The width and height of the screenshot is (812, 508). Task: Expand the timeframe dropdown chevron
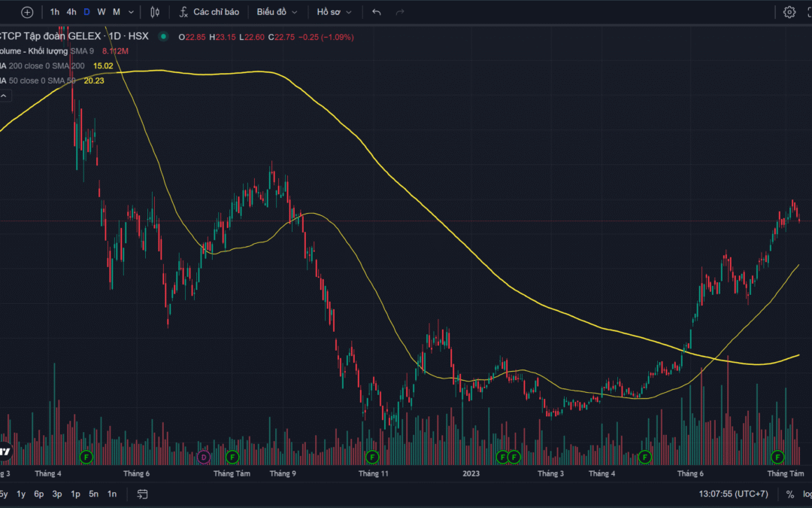132,12
